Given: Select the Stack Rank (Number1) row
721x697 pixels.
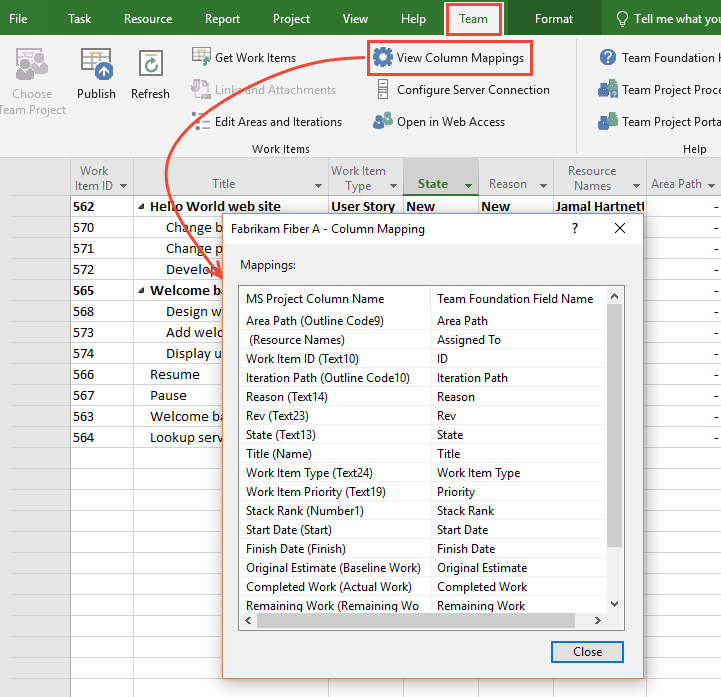Looking at the screenshot, I should (x=423, y=510).
